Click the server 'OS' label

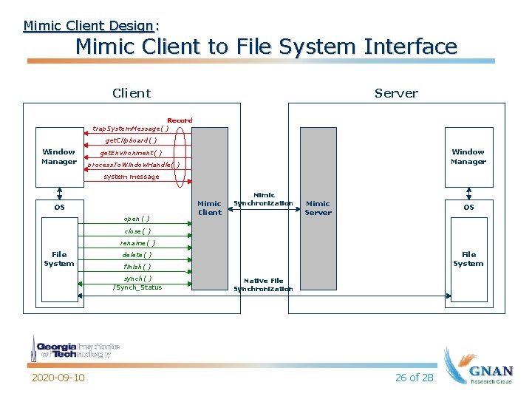pos(468,208)
